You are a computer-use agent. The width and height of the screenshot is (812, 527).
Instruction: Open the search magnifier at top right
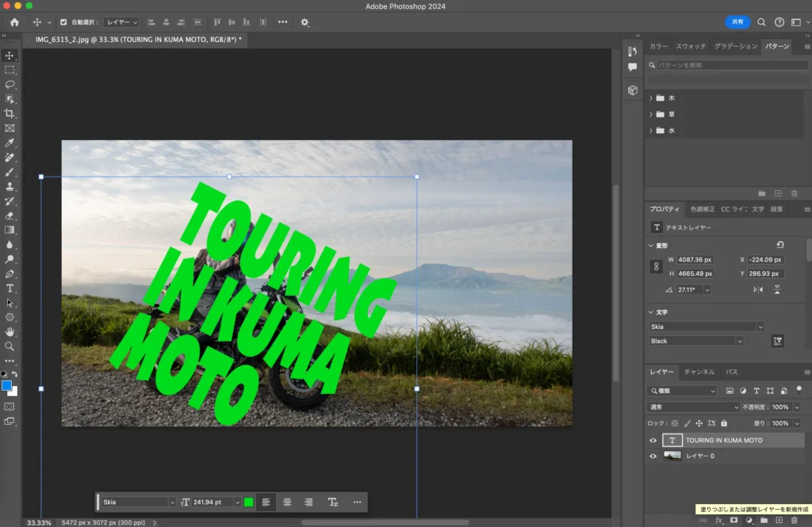tap(761, 22)
